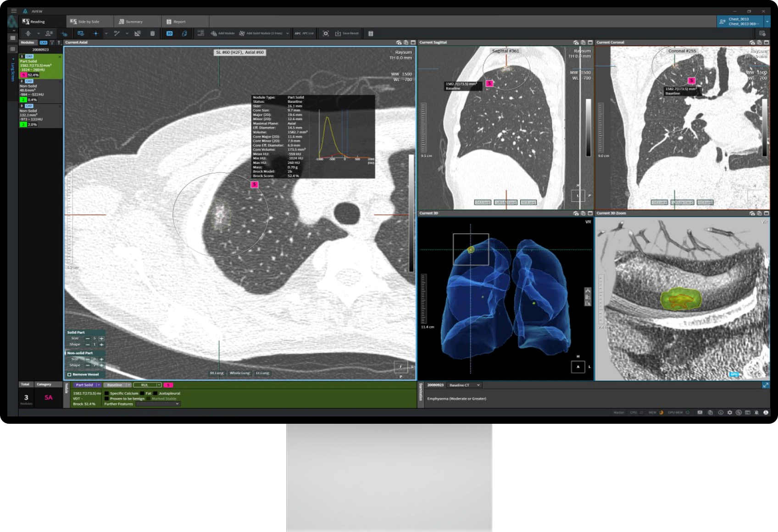
Task: Click the screenshot capture icon in toolbar
Action: pyautogui.click(x=326, y=33)
